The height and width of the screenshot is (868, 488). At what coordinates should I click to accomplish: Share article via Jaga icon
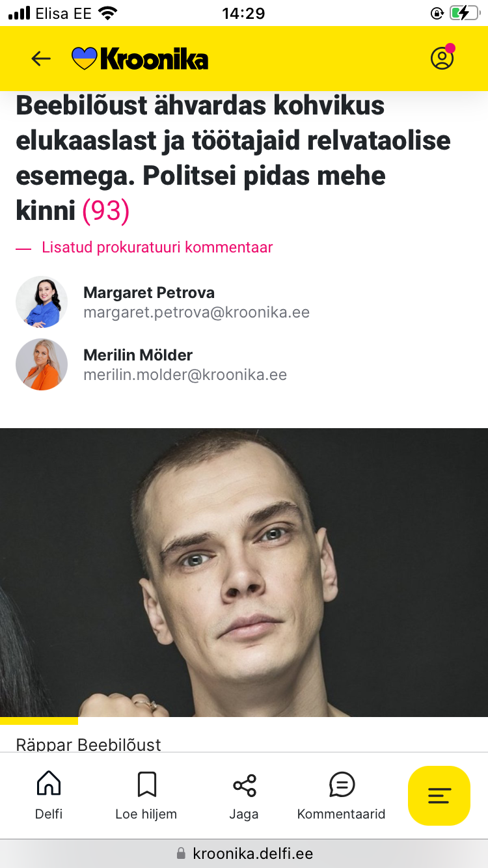click(x=244, y=795)
